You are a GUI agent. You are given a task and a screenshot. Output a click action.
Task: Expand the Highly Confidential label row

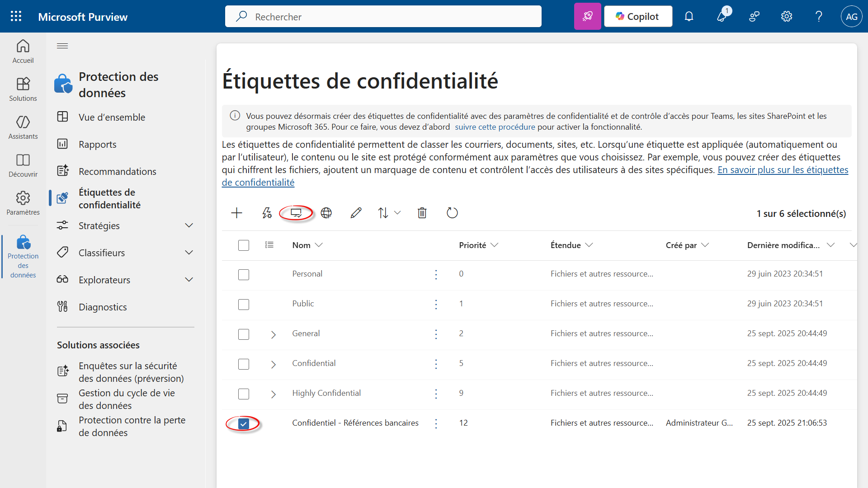pyautogui.click(x=273, y=394)
